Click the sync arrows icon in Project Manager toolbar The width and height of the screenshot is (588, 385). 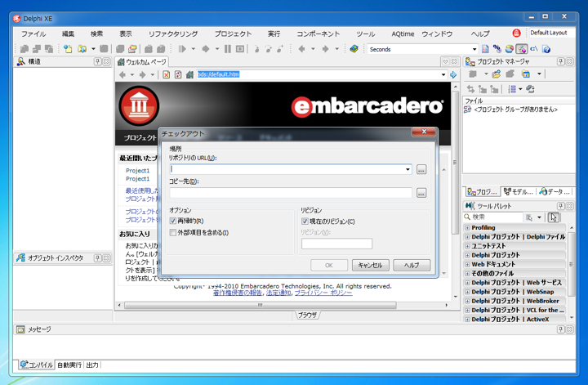(x=470, y=89)
